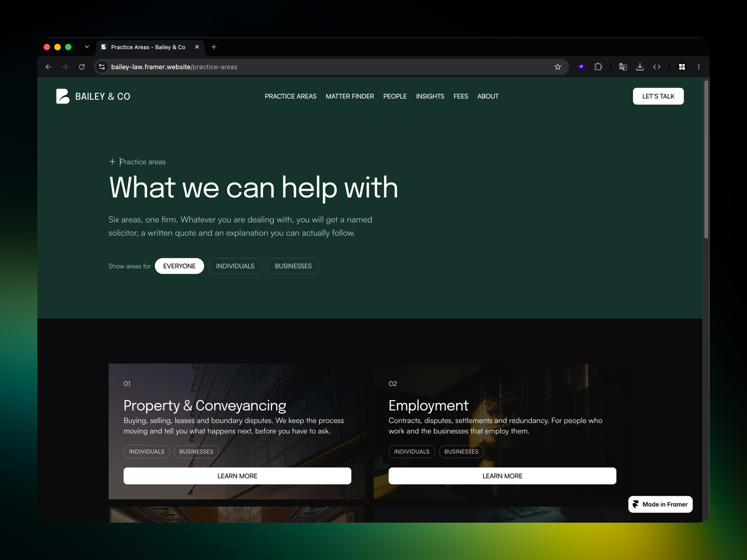Open Practice Areas in the site navigation
The height and width of the screenshot is (560, 747).
(290, 96)
